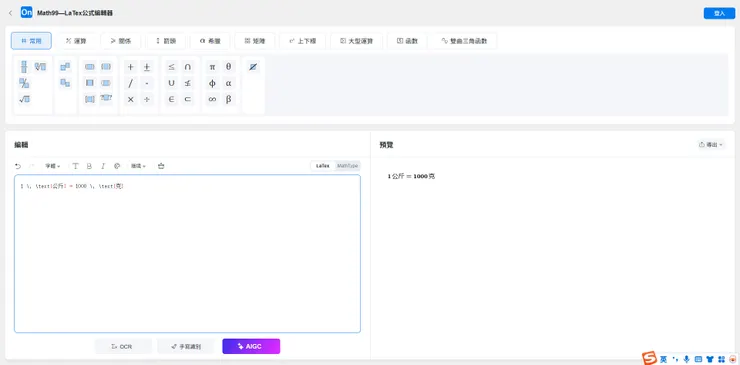Insert the slash division symbol

131,83
